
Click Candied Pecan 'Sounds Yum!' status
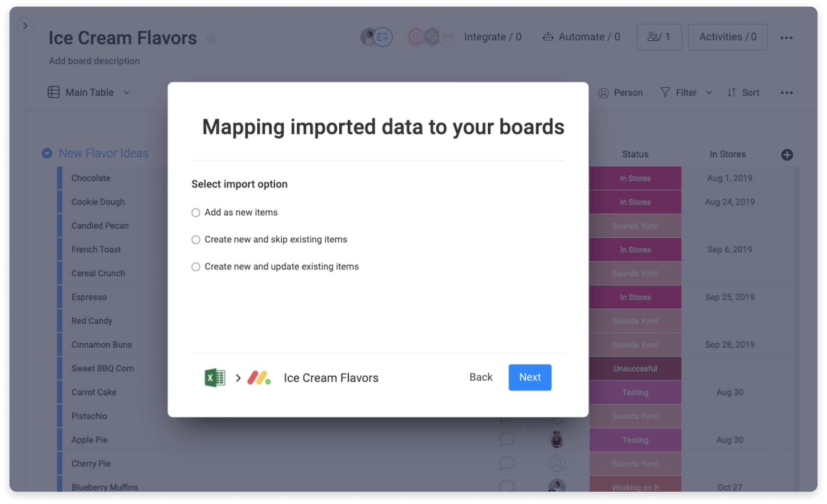tap(635, 226)
